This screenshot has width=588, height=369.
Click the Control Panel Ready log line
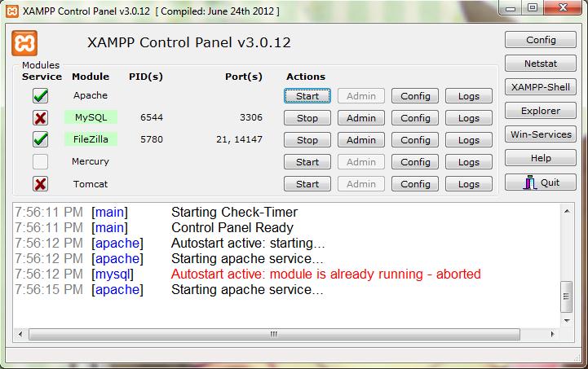[x=232, y=228]
